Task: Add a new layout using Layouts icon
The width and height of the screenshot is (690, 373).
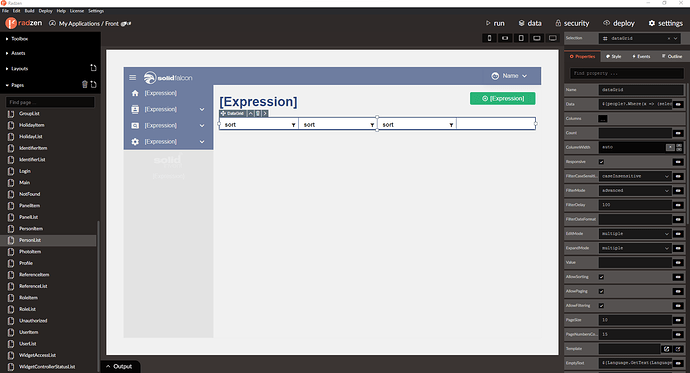Action: coord(93,68)
